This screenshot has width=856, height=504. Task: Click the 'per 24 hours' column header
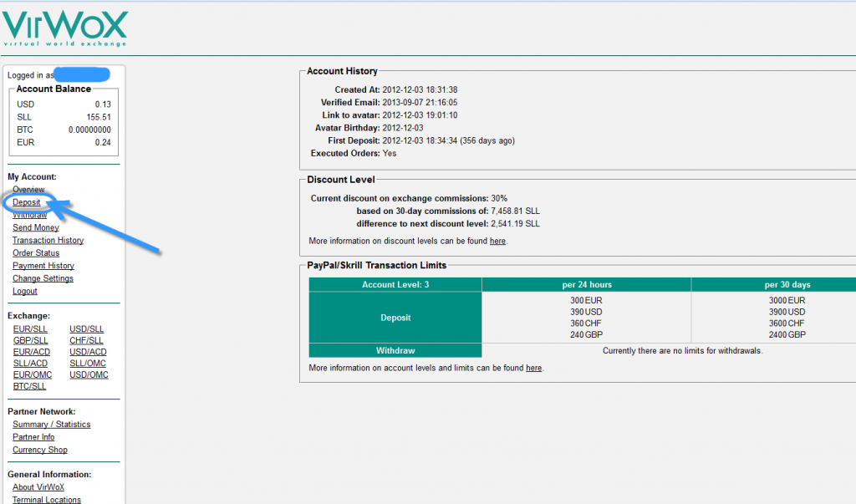click(x=587, y=284)
